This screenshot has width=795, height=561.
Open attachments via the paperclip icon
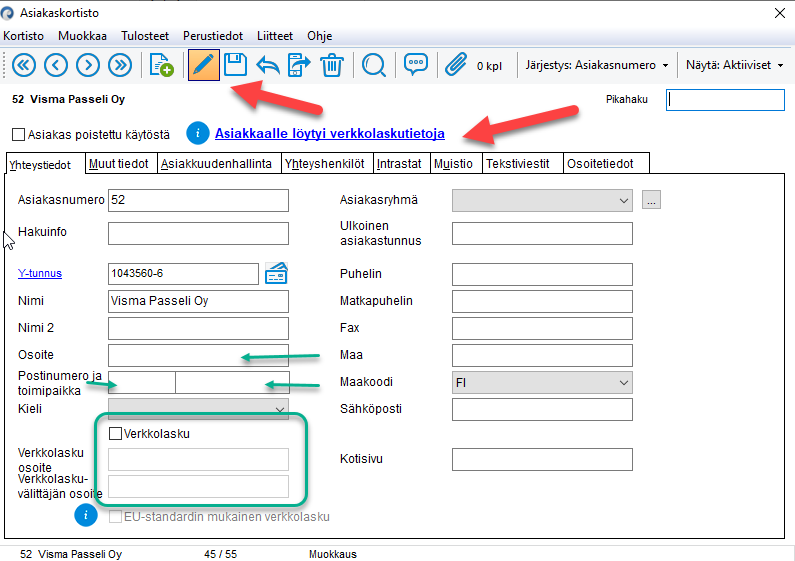pos(455,65)
